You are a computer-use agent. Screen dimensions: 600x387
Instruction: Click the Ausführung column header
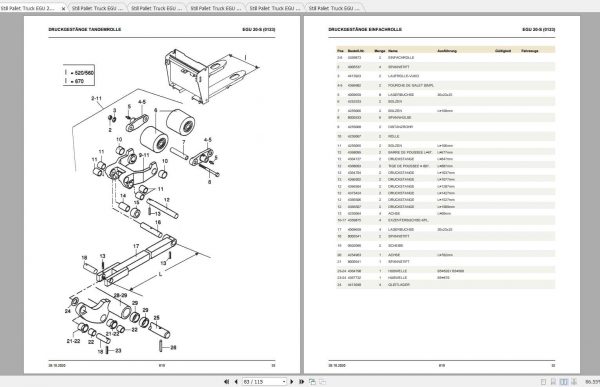(x=447, y=51)
